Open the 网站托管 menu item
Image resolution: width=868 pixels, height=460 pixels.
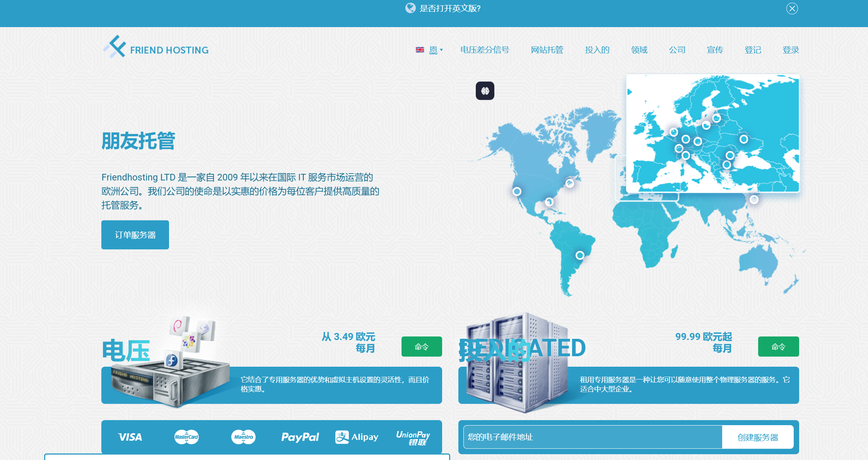pos(547,50)
